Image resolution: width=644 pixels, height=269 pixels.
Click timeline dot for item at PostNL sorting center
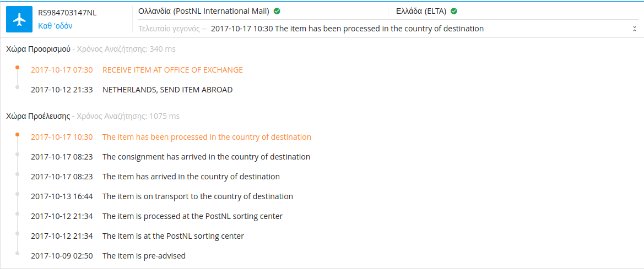(x=18, y=234)
